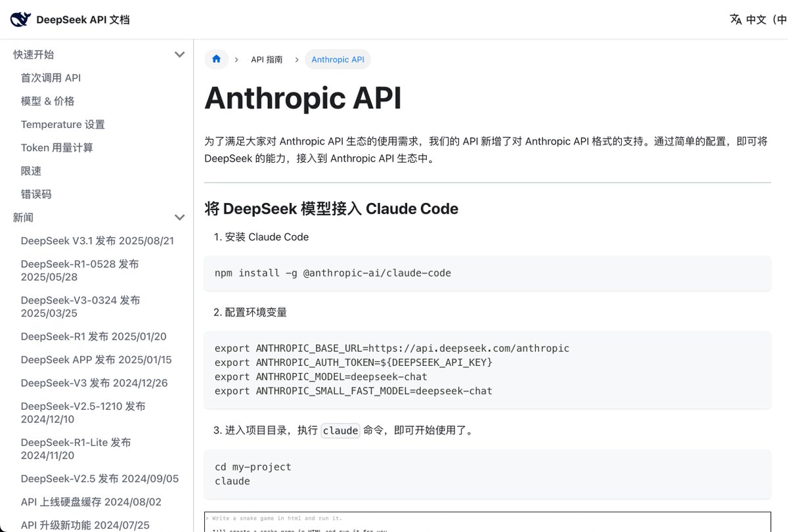Open DeepSeek-V3-0324 发布 news item
The width and height of the screenshot is (788, 532).
click(80, 307)
